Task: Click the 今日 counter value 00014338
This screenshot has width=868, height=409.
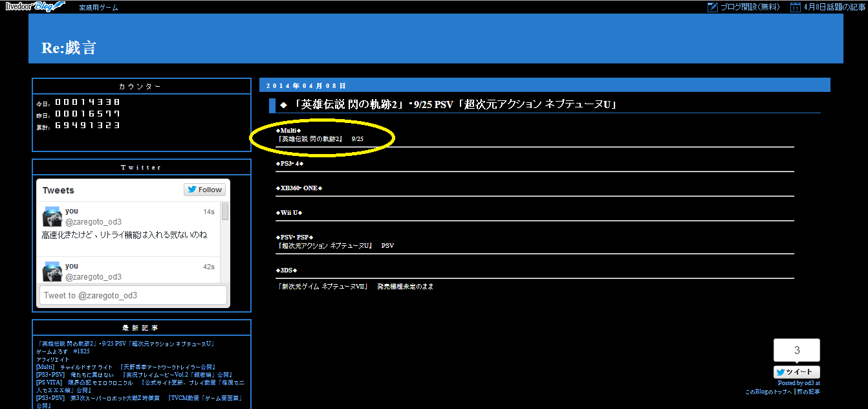Action: 87,102
